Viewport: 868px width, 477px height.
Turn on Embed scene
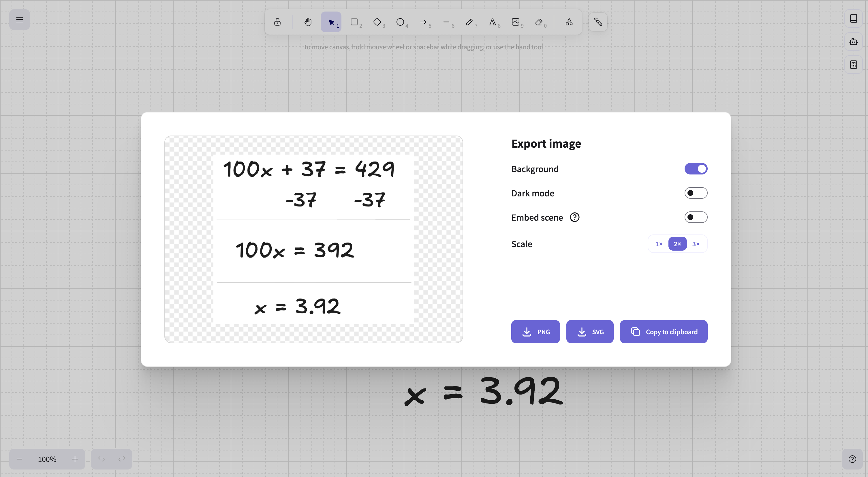click(696, 217)
